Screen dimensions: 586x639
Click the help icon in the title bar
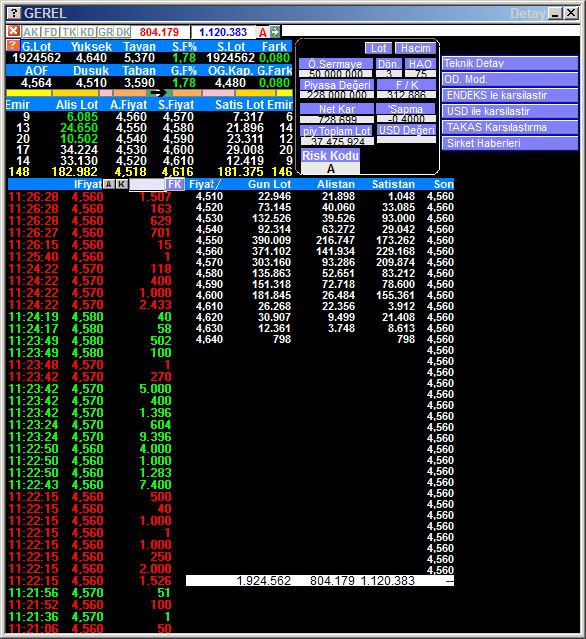[x=13, y=13]
